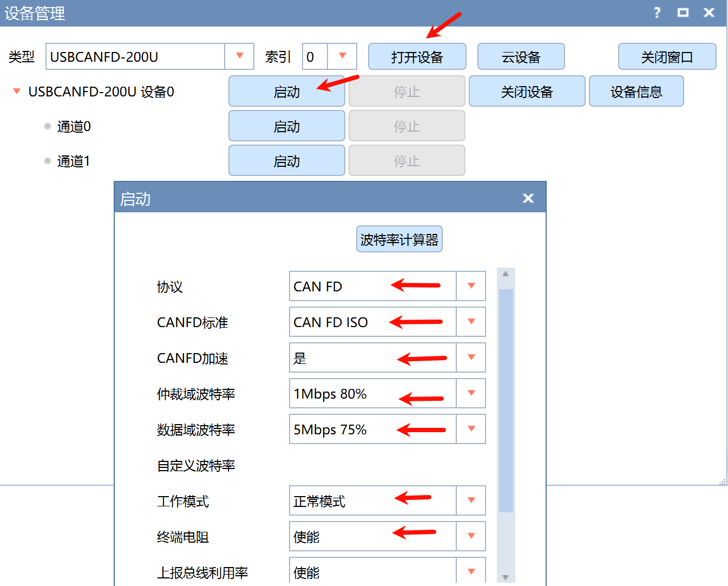The height and width of the screenshot is (586, 728).
Task: Open the CANFD加速 dropdown
Action: tap(471, 357)
